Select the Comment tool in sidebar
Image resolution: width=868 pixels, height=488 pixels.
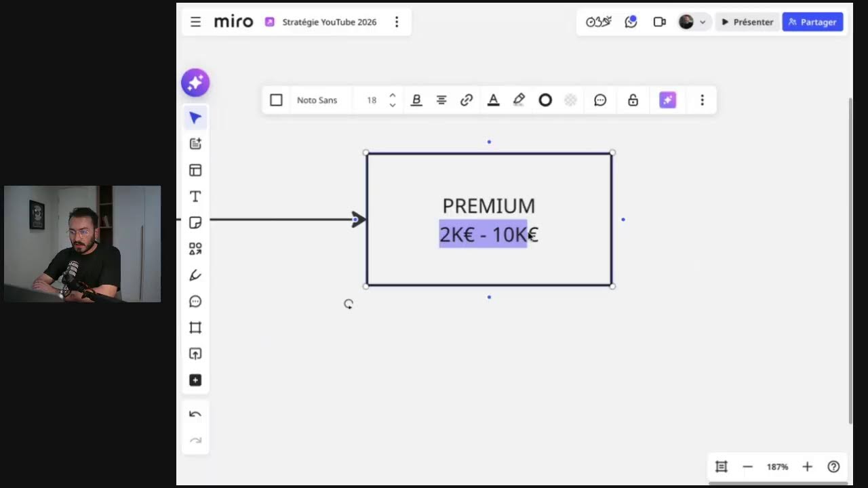pos(195,302)
